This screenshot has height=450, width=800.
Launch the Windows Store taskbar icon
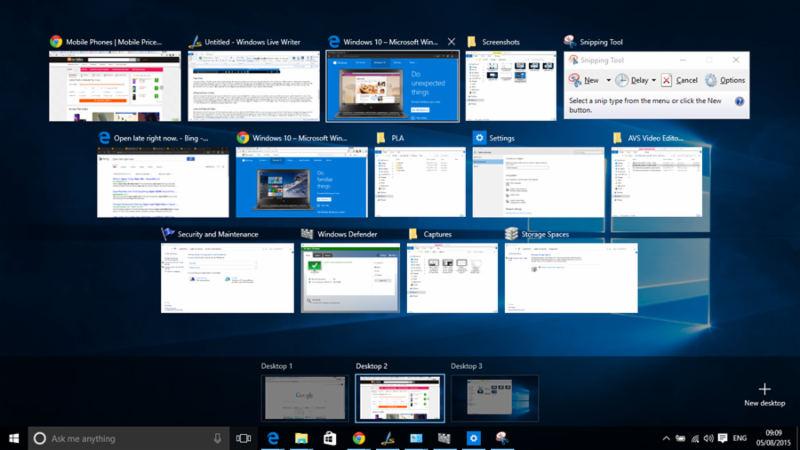[329, 438]
